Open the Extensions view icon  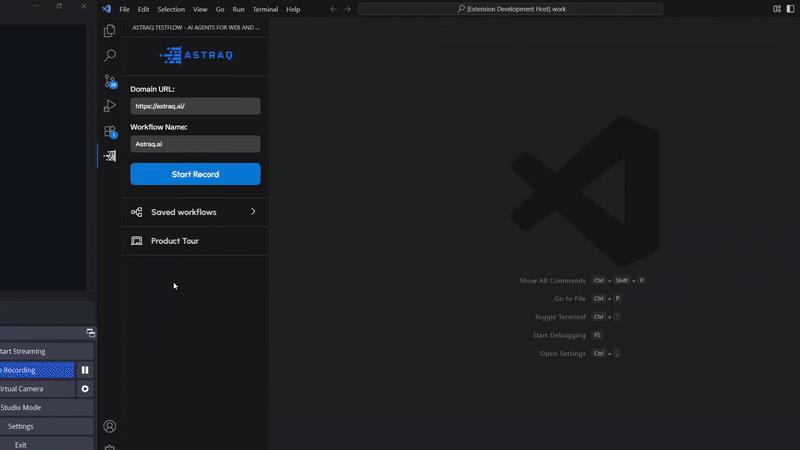[x=110, y=131]
